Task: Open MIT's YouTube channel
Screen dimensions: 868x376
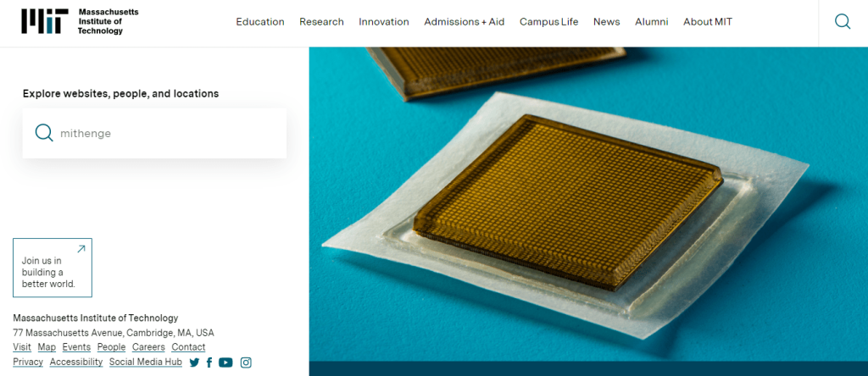Action: click(225, 362)
